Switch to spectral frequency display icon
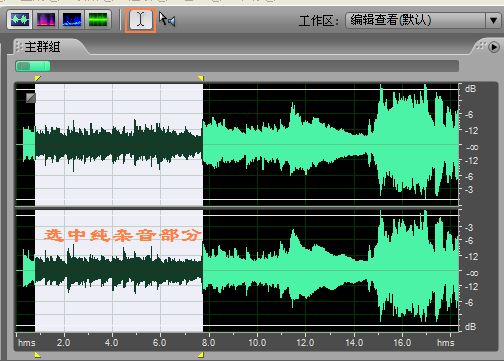This screenshot has height=361, width=504. [x=46, y=19]
